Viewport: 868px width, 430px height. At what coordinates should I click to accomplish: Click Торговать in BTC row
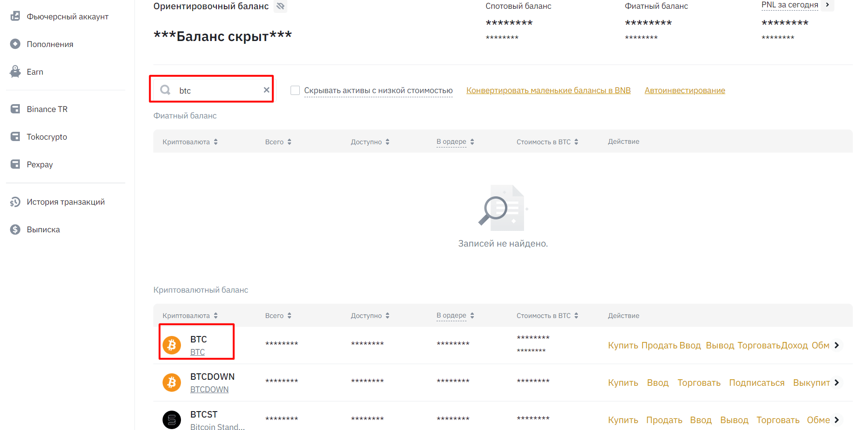coord(759,345)
